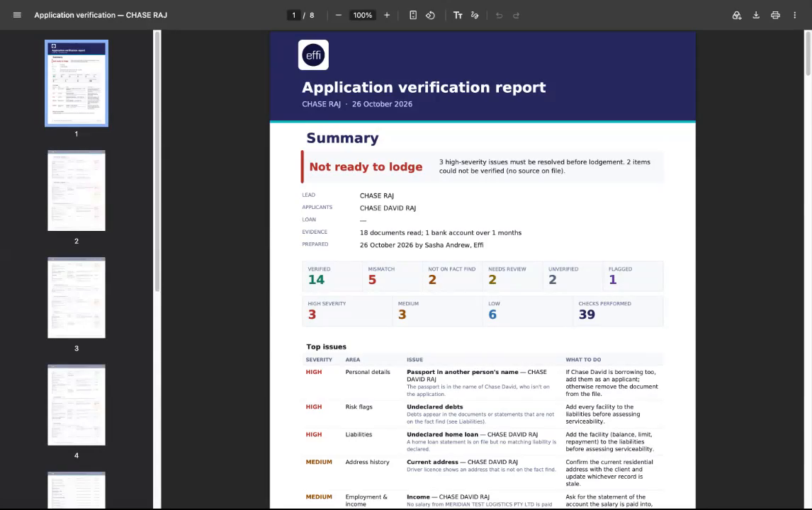This screenshot has width=812, height=510.
Task: Click the 'Not ready to lodge' status
Action: (366, 166)
